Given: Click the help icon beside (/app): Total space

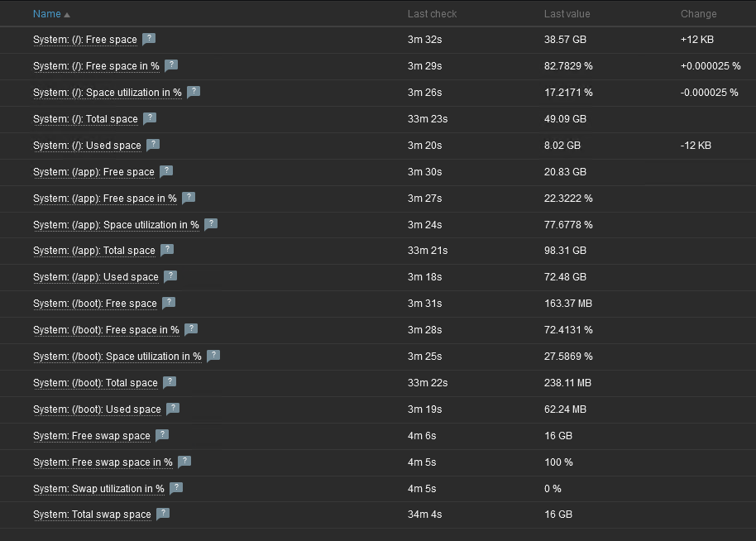Looking at the screenshot, I should click(167, 250).
